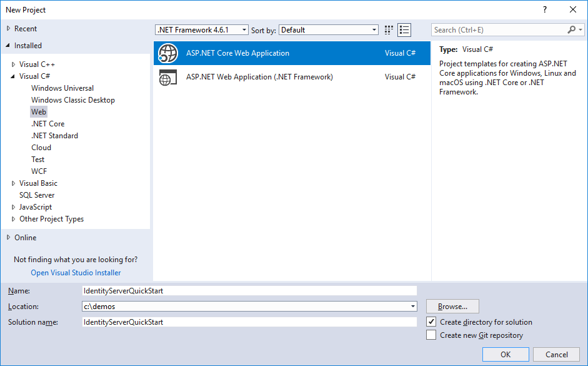Click the JavaScript tree label

[36, 207]
